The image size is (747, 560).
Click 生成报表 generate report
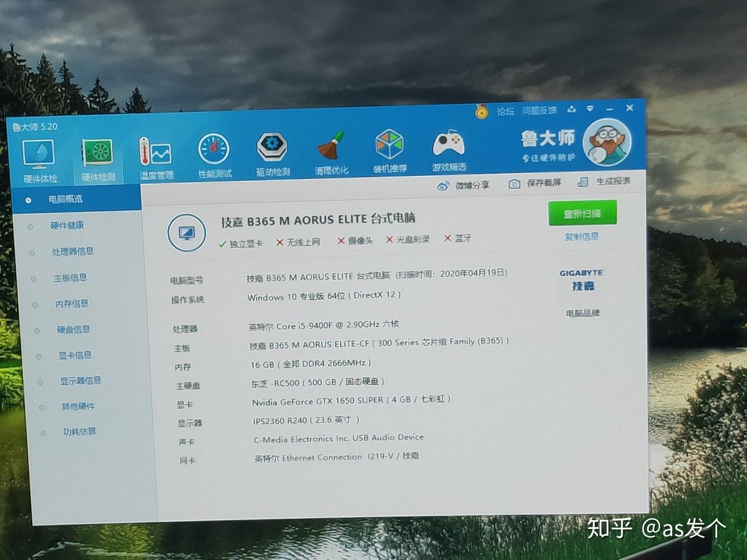click(604, 181)
